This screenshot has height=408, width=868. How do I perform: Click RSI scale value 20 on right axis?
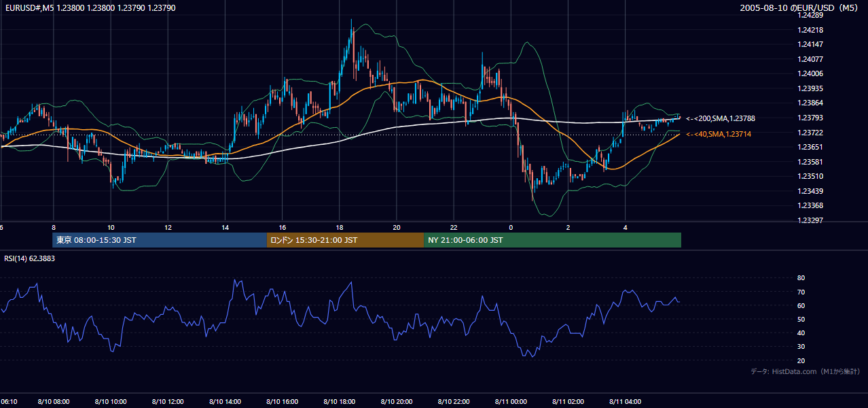click(801, 361)
